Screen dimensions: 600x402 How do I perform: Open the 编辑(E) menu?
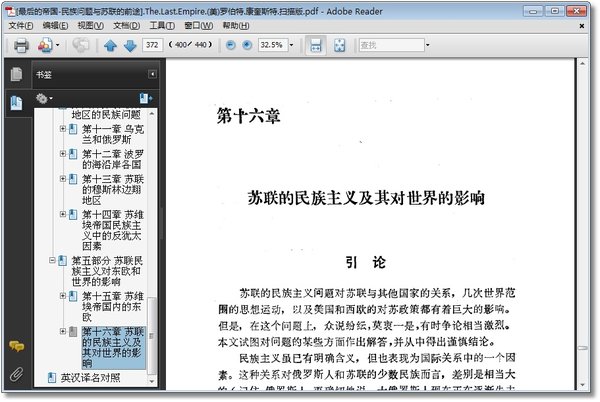tap(55, 26)
